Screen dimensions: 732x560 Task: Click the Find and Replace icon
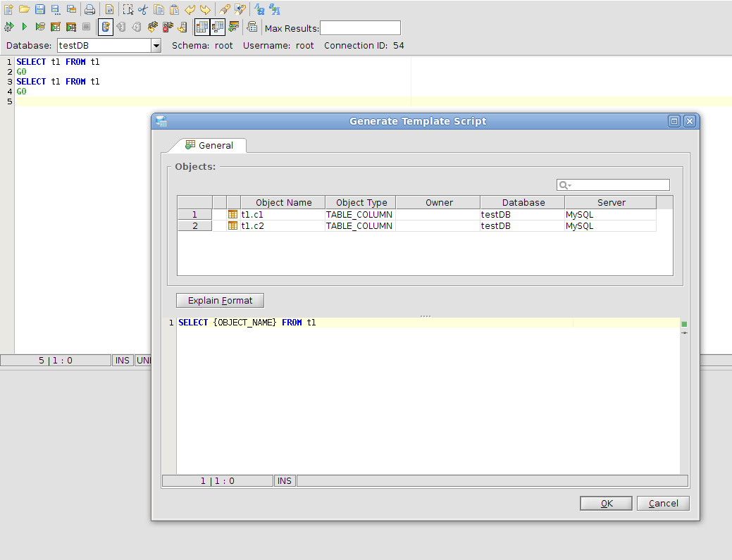click(240, 9)
